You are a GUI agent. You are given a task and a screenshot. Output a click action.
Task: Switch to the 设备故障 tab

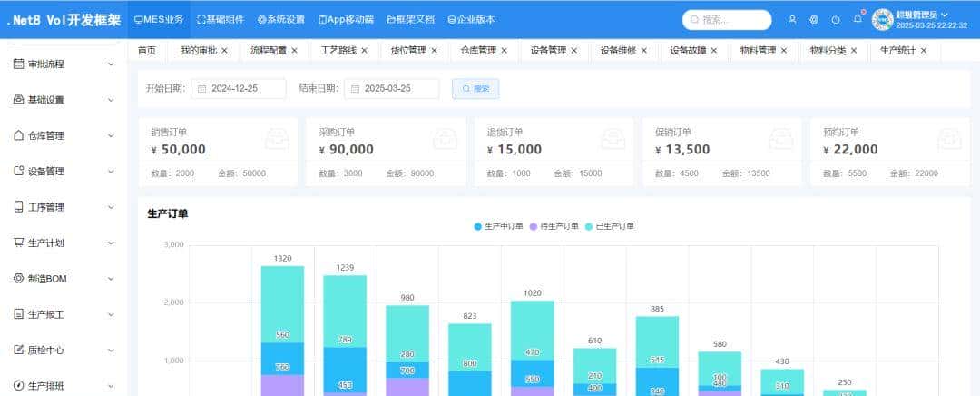click(688, 50)
